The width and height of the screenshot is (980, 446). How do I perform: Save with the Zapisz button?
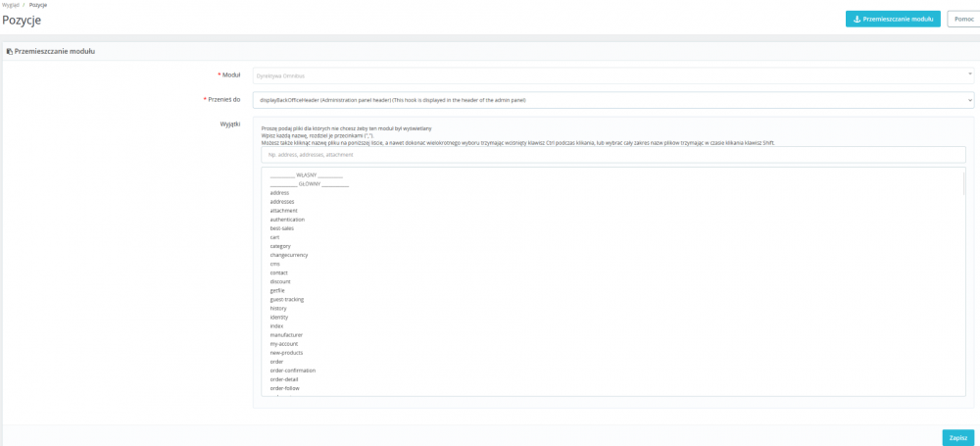[958, 438]
